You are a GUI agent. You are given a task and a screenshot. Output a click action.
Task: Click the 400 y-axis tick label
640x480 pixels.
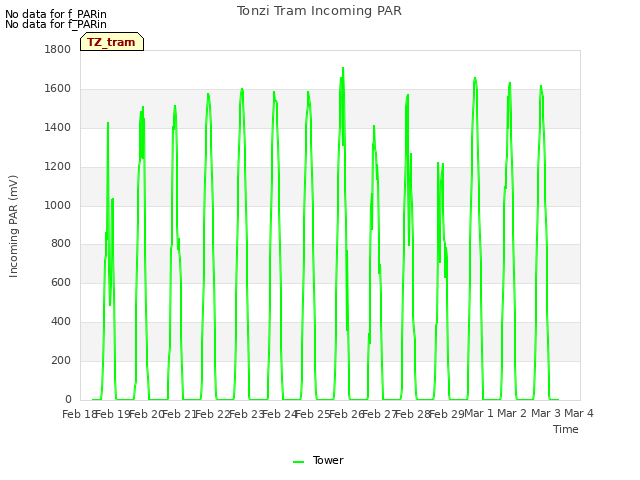click(61, 322)
